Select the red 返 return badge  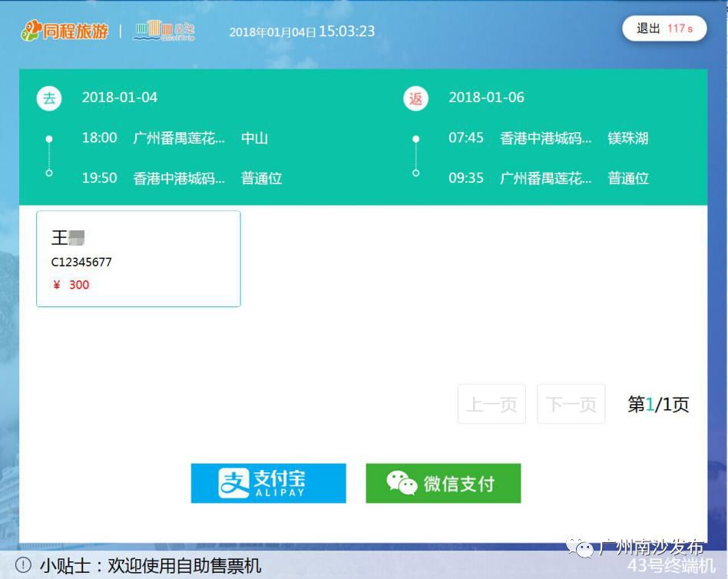(x=415, y=98)
